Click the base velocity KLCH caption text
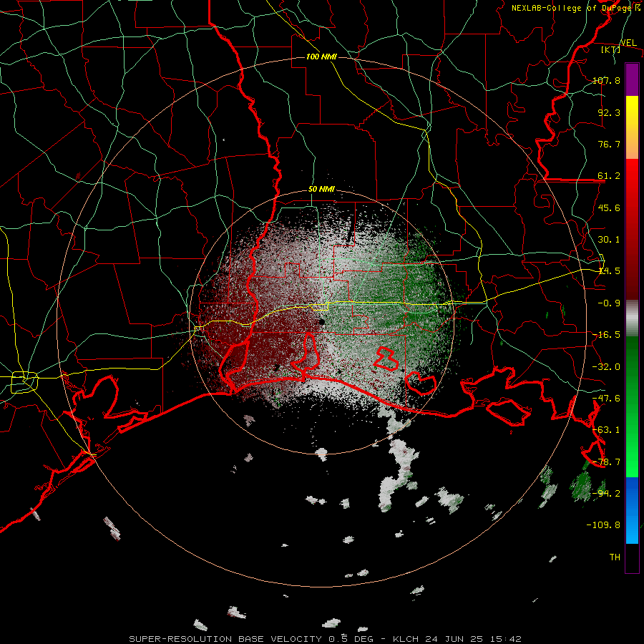 (326, 639)
